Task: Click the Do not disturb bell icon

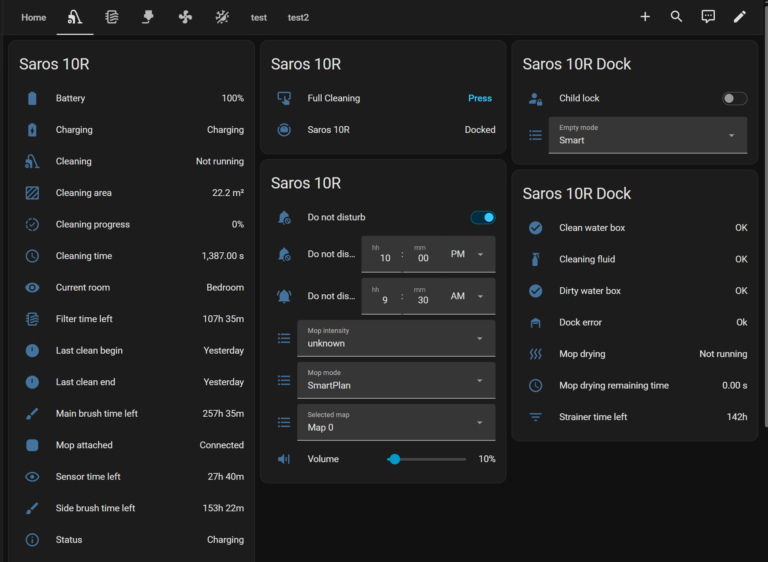Action: tap(284, 218)
